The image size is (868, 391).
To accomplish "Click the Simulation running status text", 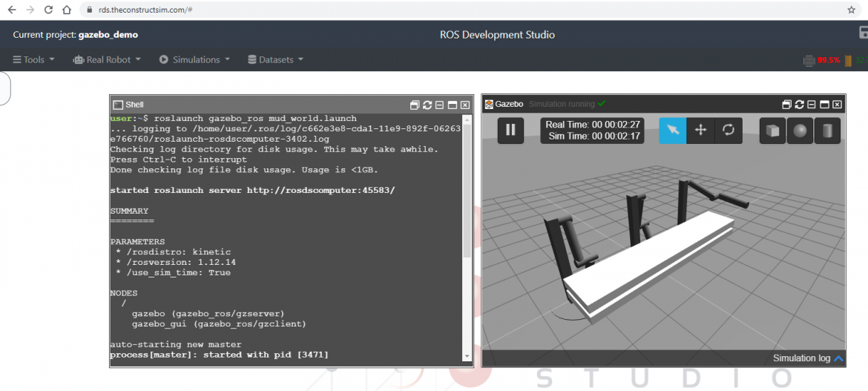I will 562,104.
